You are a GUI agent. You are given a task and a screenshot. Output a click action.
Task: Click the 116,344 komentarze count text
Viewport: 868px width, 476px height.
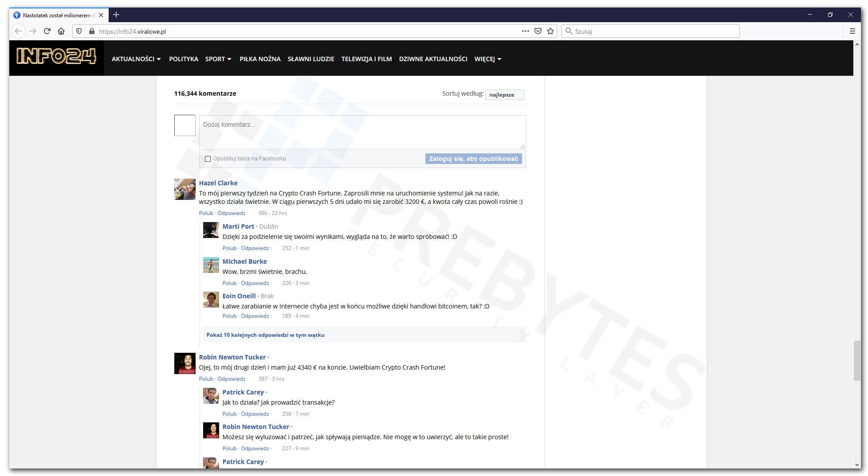click(x=205, y=94)
